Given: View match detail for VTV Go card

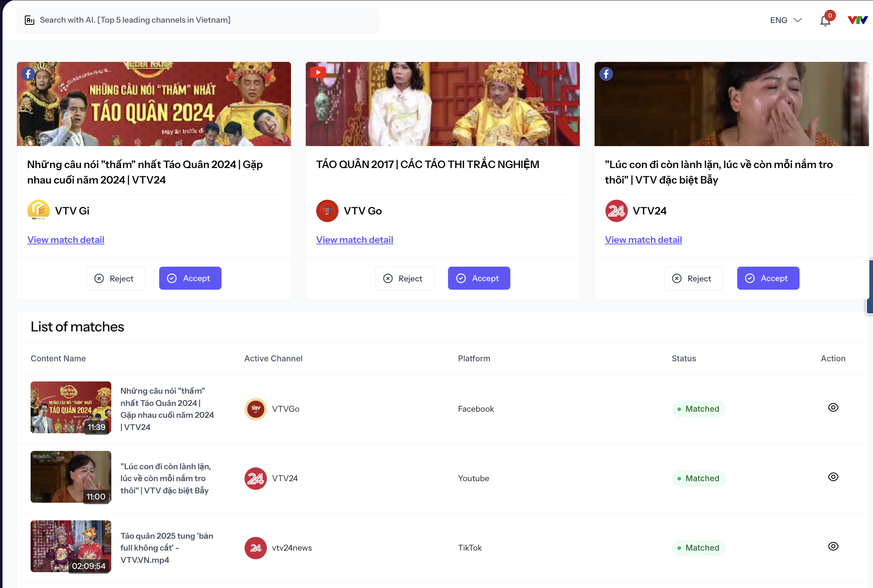Looking at the screenshot, I should pyautogui.click(x=355, y=240).
